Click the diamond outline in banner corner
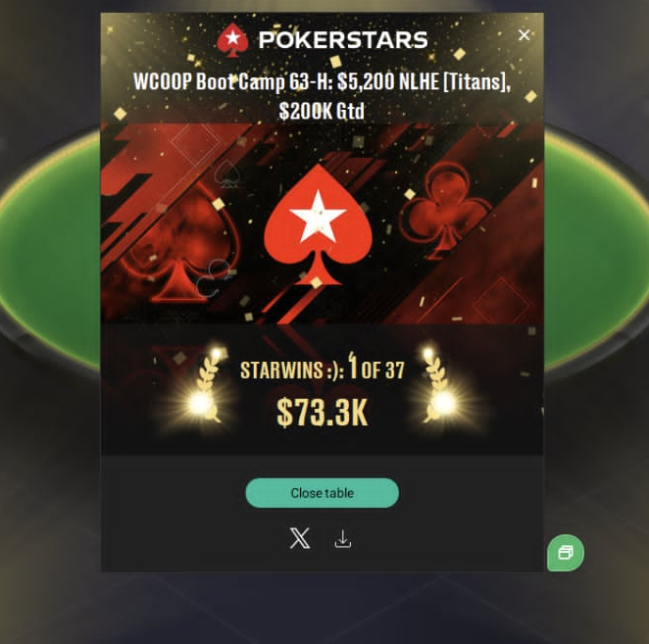This screenshot has height=644, width=649. pyautogui.click(x=502, y=304)
